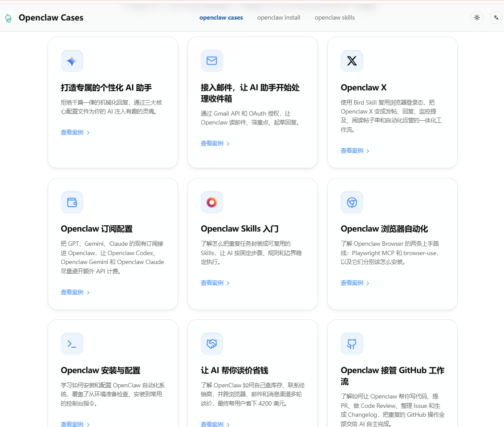Click the Openclaw Cases logo icon

(8, 18)
